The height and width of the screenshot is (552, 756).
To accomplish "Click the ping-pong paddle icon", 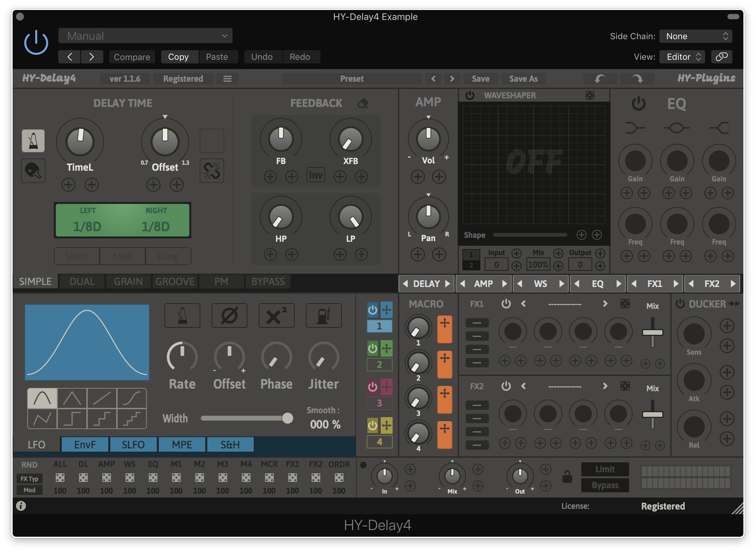I will pyautogui.click(x=33, y=171).
